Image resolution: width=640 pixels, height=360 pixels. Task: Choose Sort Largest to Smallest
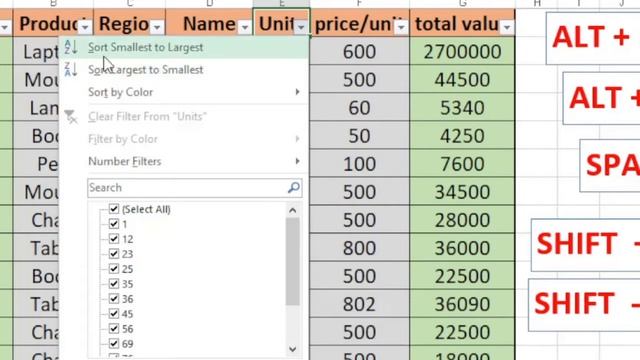(x=184, y=69)
